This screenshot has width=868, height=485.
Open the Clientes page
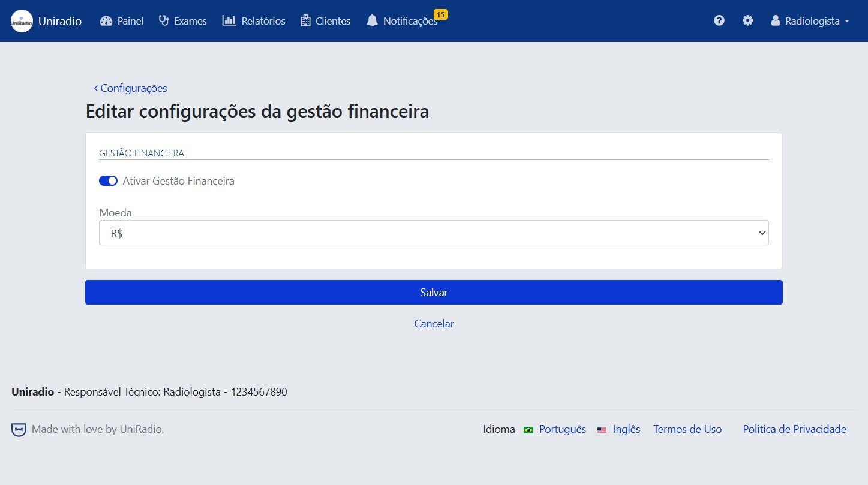tap(325, 21)
